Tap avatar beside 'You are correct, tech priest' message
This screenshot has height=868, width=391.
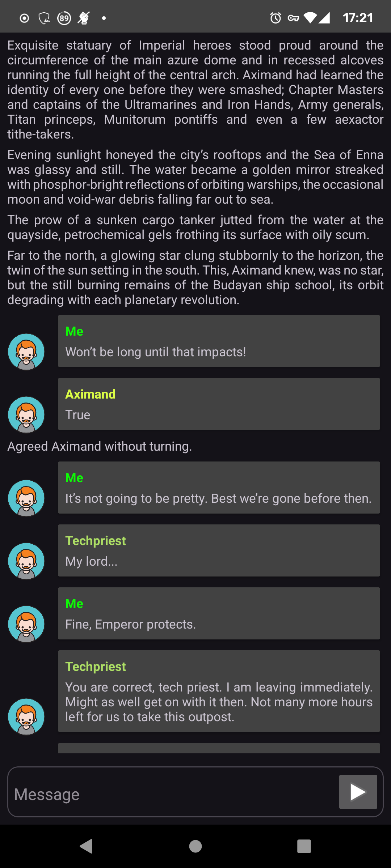pyautogui.click(x=26, y=716)
